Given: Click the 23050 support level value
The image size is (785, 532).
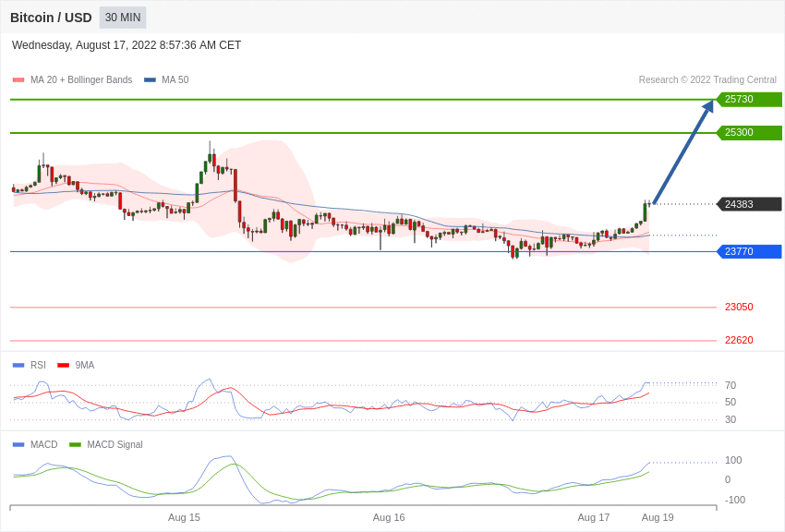Looking at the screenshot, I should [x=739, y=307].
